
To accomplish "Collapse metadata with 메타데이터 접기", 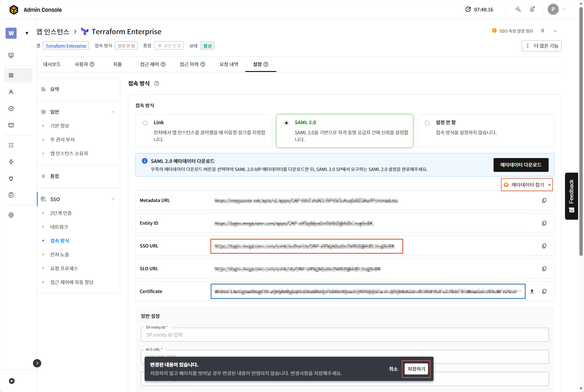I will tap(527, 185).
